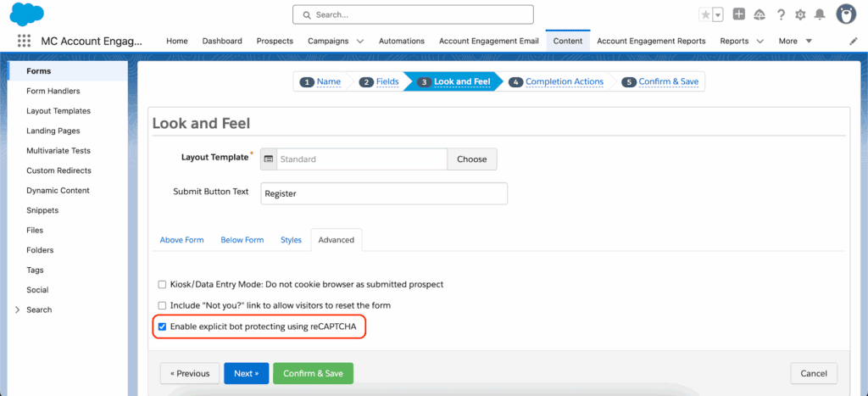The image size is (868, 396).
Task: Select the Content tab
Action: pyautogui.click(x=568, y=41)
